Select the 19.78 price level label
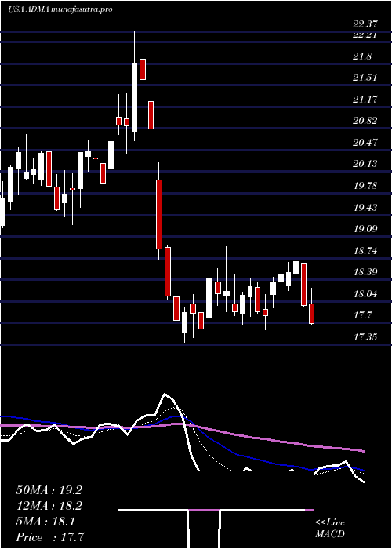Screen dimensions: 392x549 click(365, 186)
